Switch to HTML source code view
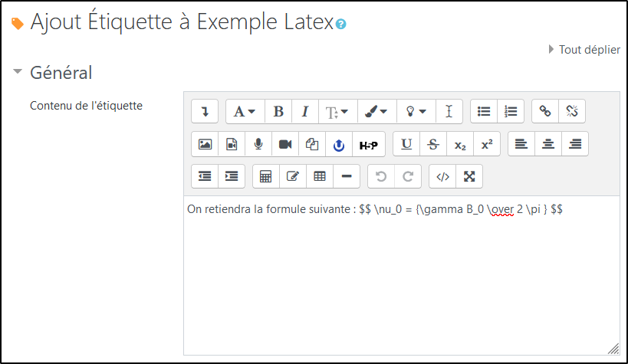The image size is (628, 364). [442, 176]
